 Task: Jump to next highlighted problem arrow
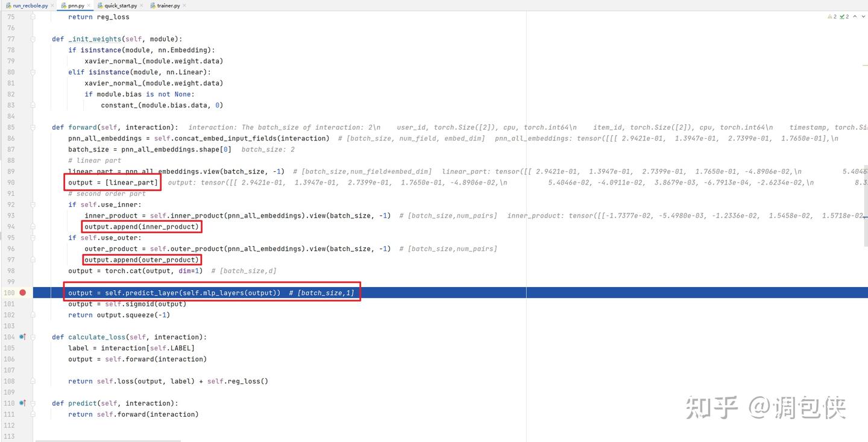click(x=863, y=16)
